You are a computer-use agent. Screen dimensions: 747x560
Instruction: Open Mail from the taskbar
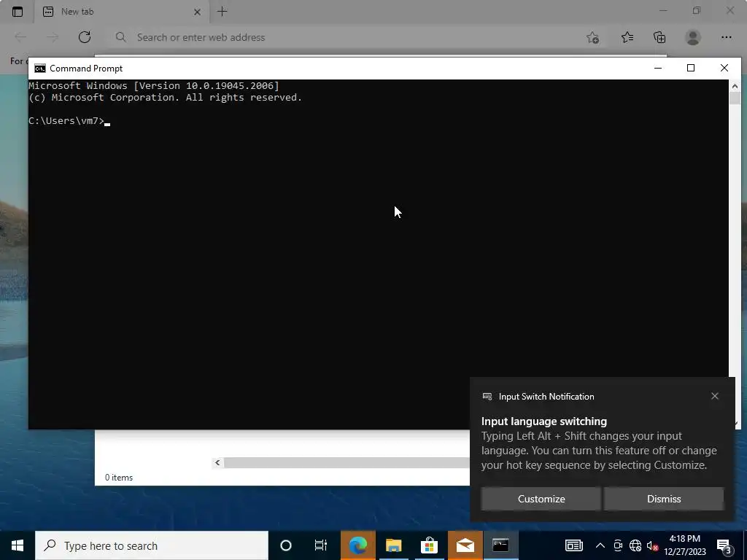point(465,545)
